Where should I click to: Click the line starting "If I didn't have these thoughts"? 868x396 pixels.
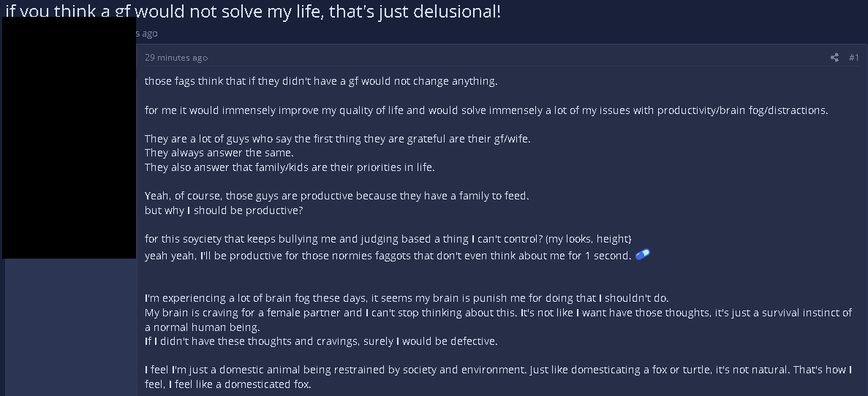(322, 341)
